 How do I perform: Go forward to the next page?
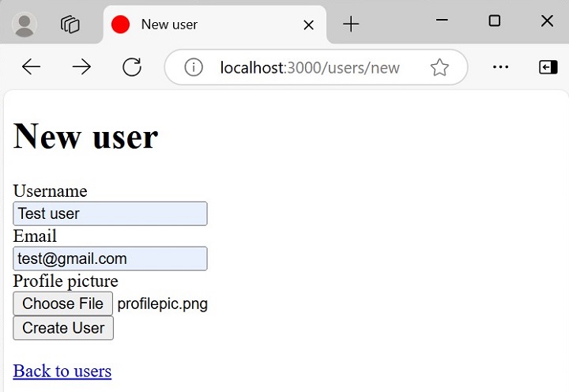(x=81, y=67)
